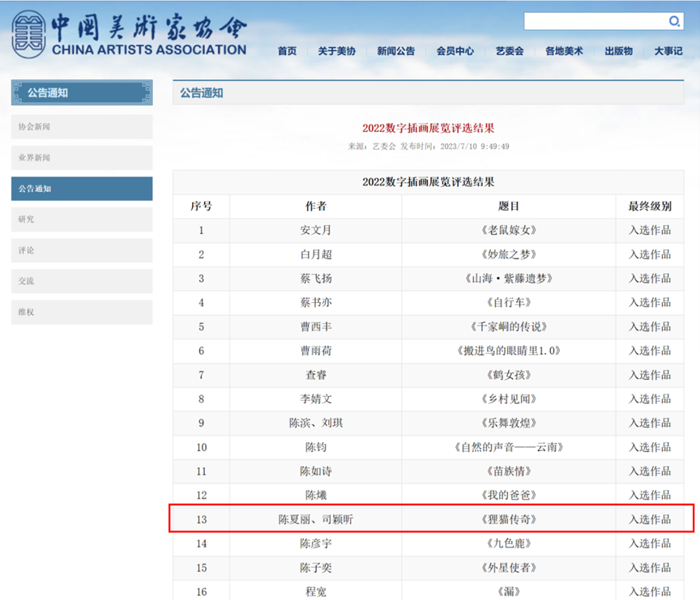
Task: Select 艺委会 in the top navigation
Action: [510, 51]
